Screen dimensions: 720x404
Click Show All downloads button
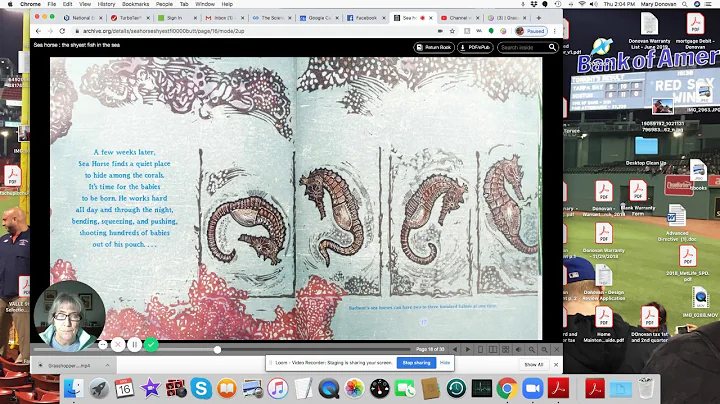(x=534, y=365)
